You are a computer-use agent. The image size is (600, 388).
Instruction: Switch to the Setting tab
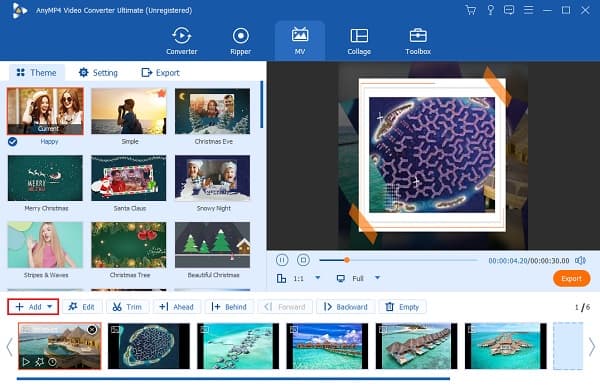point(98,72)
